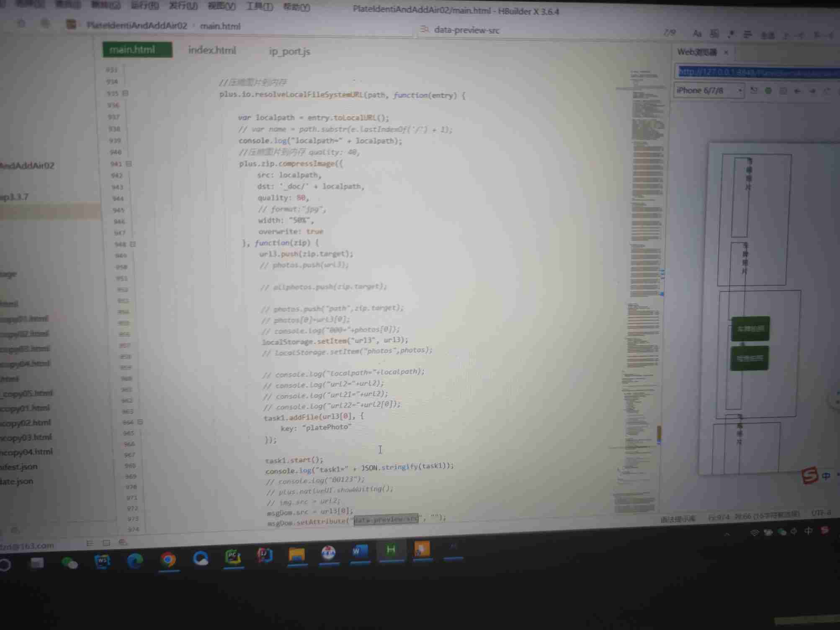Toggle case-sensitive Aa search option

[x=697, y=34]
